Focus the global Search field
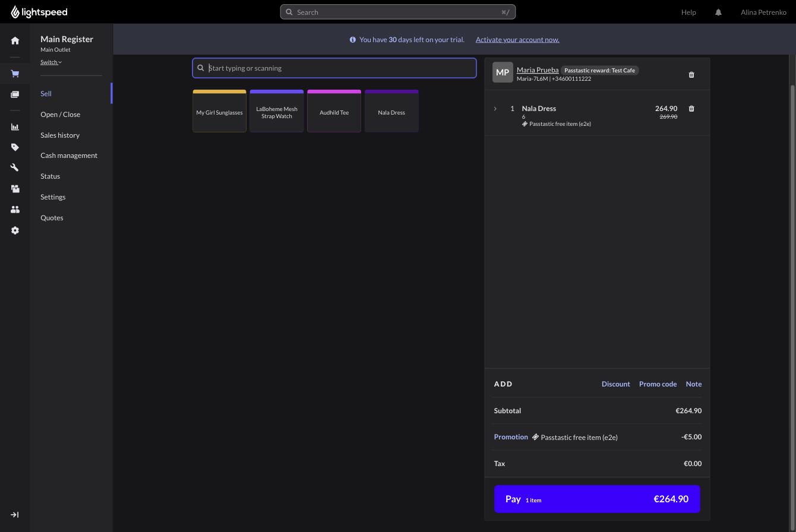The width and height of the screenshot is (796, 532). pyautogui.click(x=398, y=12)
